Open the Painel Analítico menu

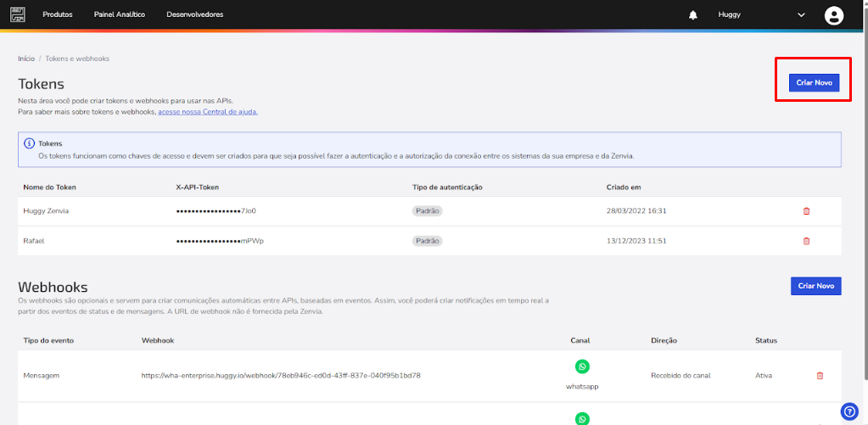coord(120,14)
